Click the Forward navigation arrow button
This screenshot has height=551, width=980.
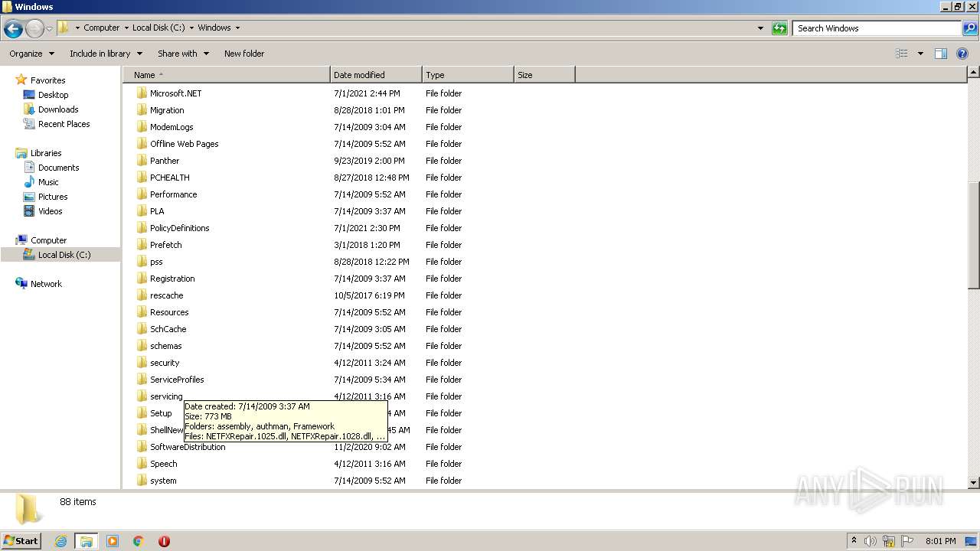tap(34, 29)
